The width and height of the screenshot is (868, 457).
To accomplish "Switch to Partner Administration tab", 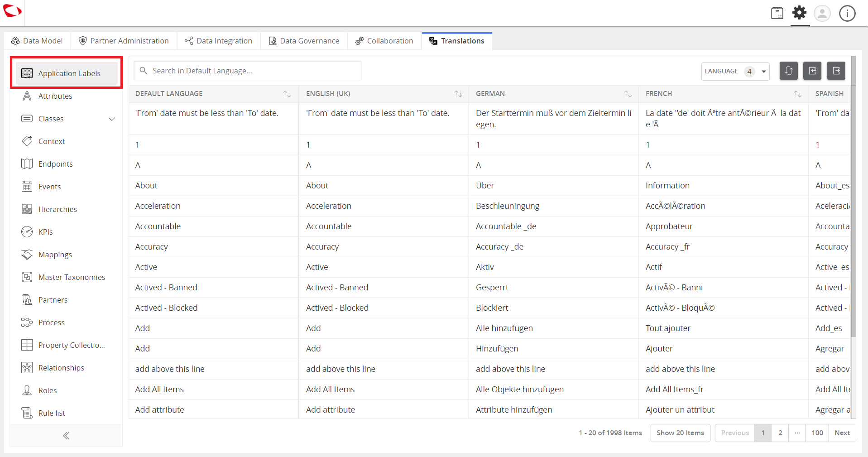I will coord(124,41).
